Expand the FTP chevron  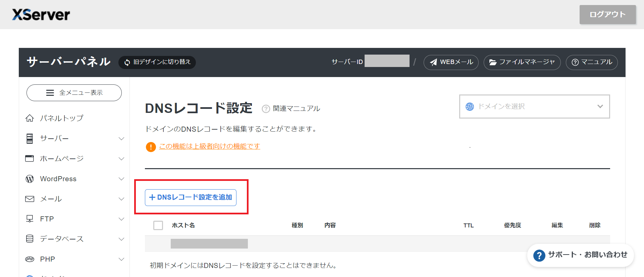(121, 219)
